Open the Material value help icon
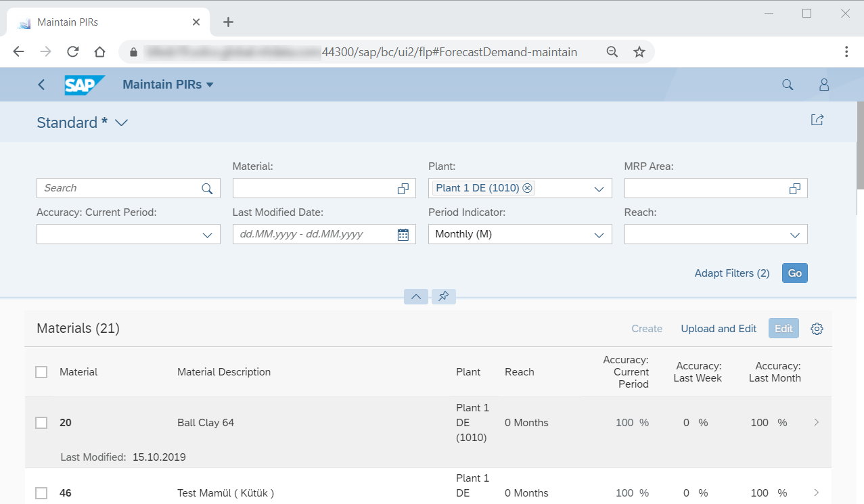This screenshot has height=504, width=864. pyautogui.click(x=404, y=188)
